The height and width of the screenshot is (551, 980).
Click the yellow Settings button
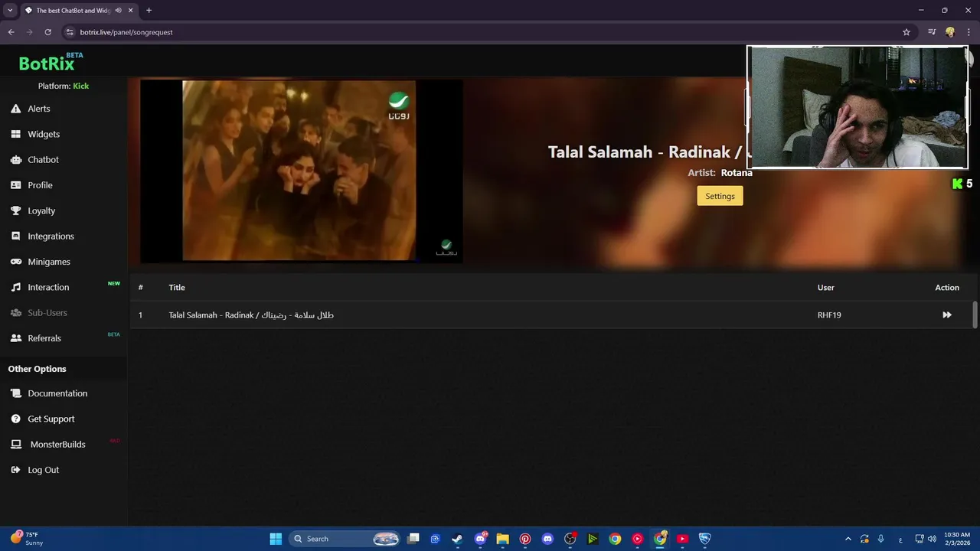click(x=720, y=196)
